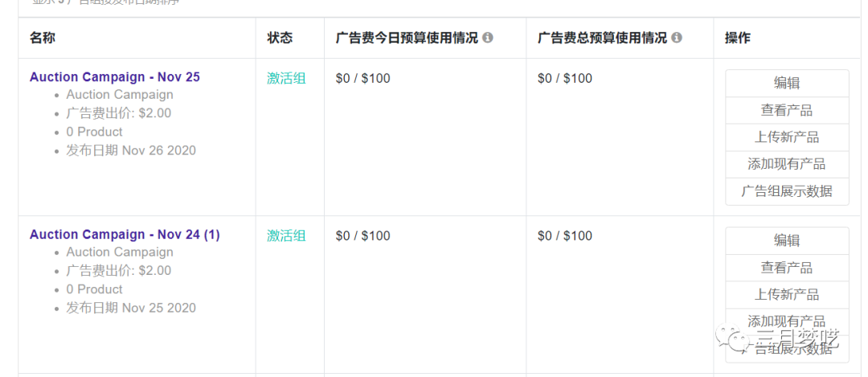The width and height of the screenshot is (868, 377).
Task: Open Auction Campaign - Nov 25 link
Action: [115, 77]
